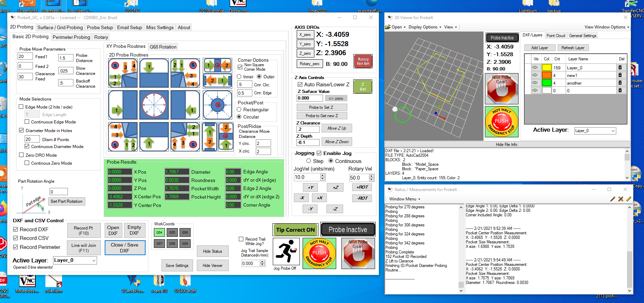Screen dimensions: 644x303
Task: Click the yellow color swatch for Layer_0
Action: click(x=547, y=68)
